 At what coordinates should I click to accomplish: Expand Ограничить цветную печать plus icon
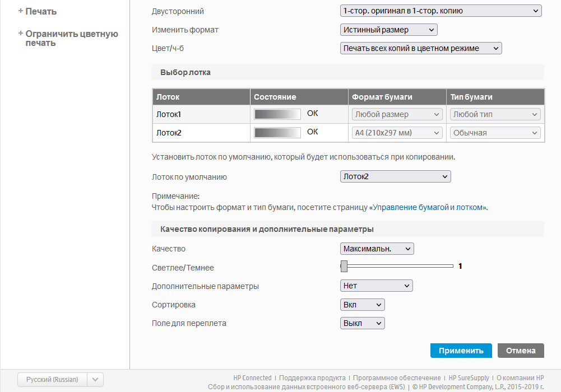[x=21, y=34]
